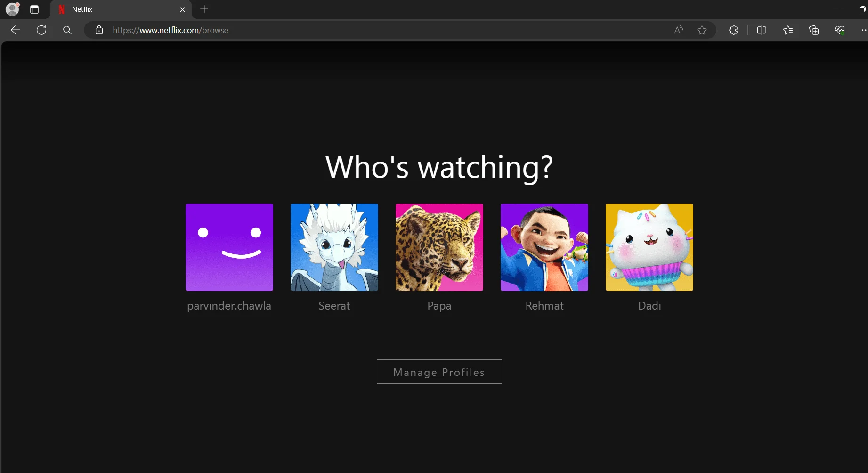Refresh the Netflix page
Image resolution: width=868 pixels, height=473 pixels.
(41, 30)
